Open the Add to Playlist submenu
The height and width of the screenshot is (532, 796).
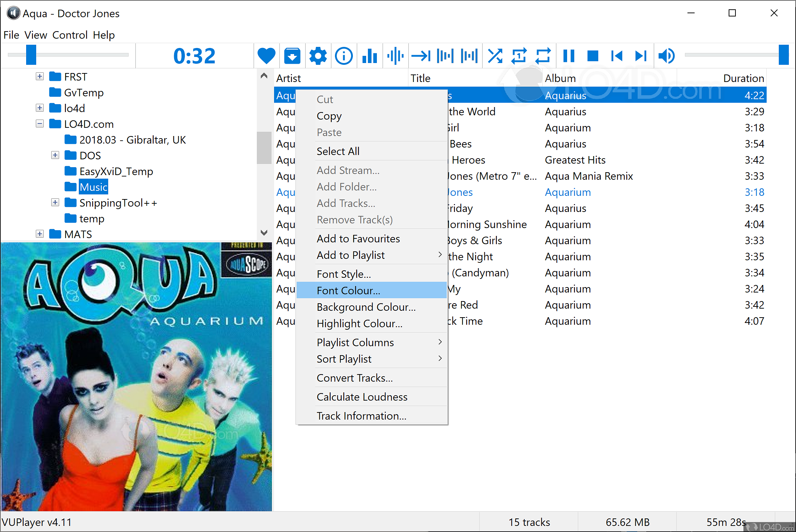click(x=350, y=255)
